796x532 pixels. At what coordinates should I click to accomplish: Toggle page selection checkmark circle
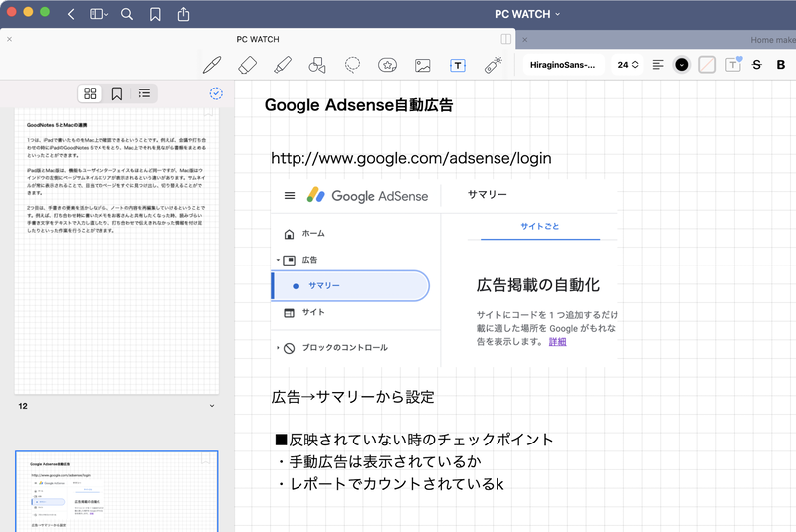coord(216,93)
